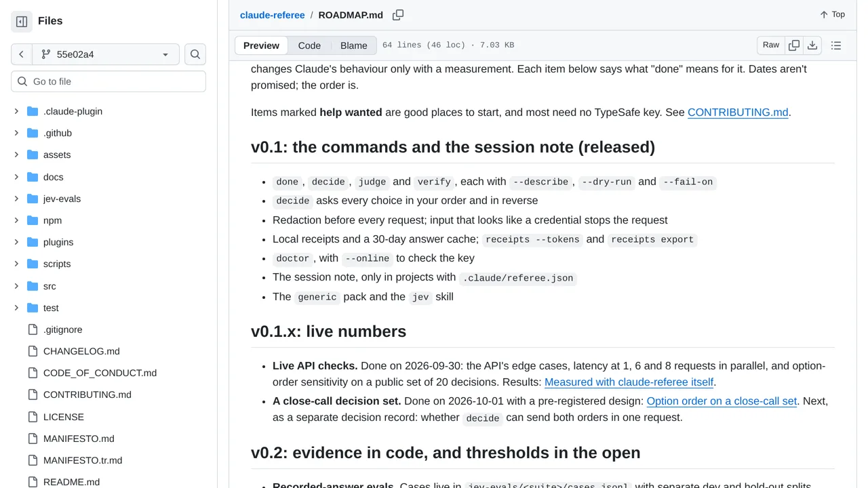Switch to the Code tab

click(x=309, y=45)
